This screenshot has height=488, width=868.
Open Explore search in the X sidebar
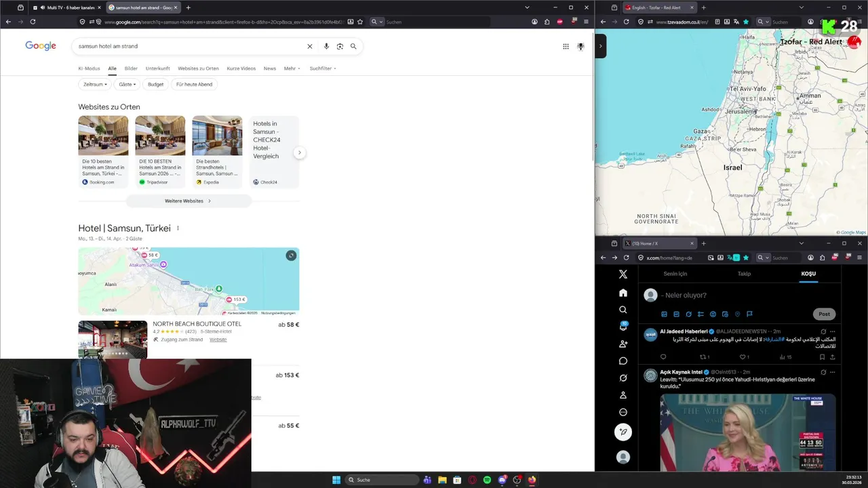(623, 310)
